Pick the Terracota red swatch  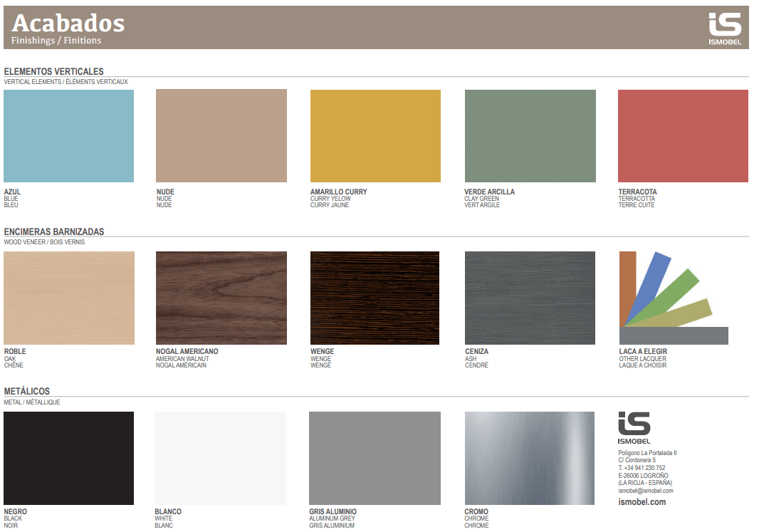[x=683, y=135]
